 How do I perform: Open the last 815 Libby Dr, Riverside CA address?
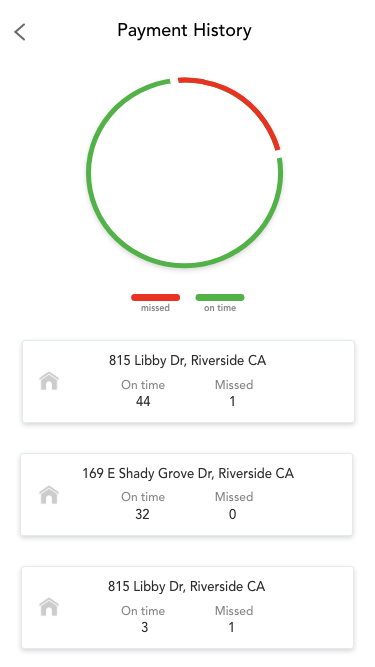pyautogui.click(x=187, y=586)
